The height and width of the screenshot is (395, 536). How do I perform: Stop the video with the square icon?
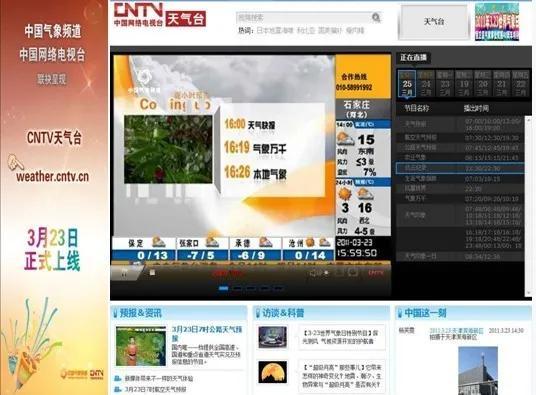pos(152,272)
